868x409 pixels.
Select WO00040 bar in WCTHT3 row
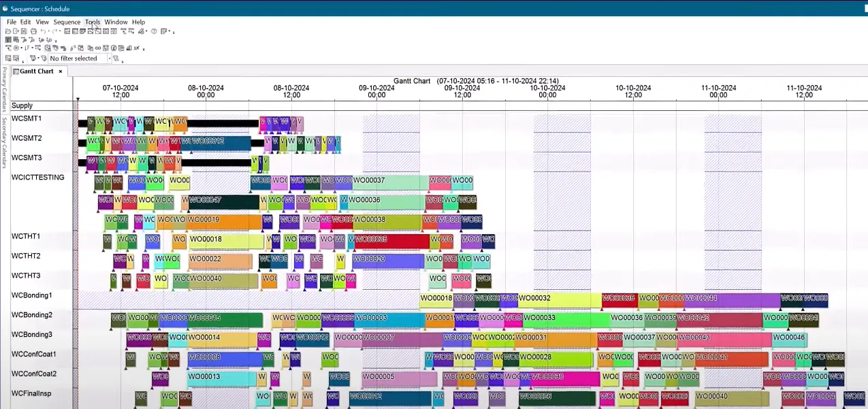(223, 280)
